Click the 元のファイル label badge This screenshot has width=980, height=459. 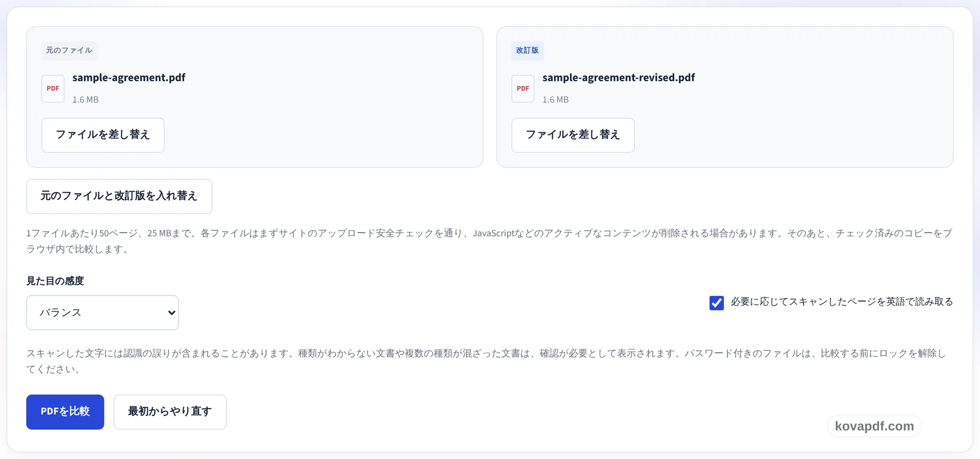pos(69,51)
